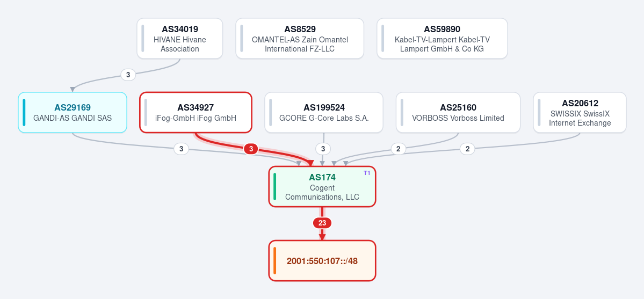This screenshot has width=644, height=299.
Task: Click the red 23 edge count badge
Action: point(322,223)
